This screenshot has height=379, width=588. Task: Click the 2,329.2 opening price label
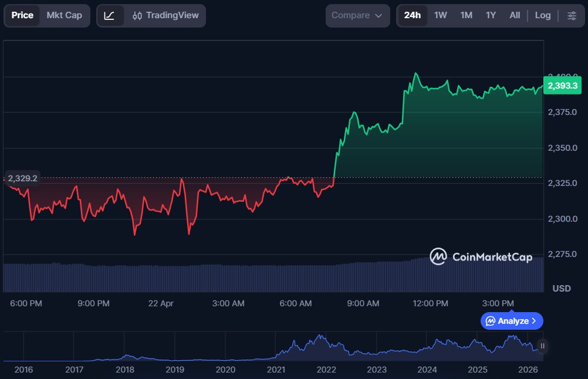tap(23, 178)
